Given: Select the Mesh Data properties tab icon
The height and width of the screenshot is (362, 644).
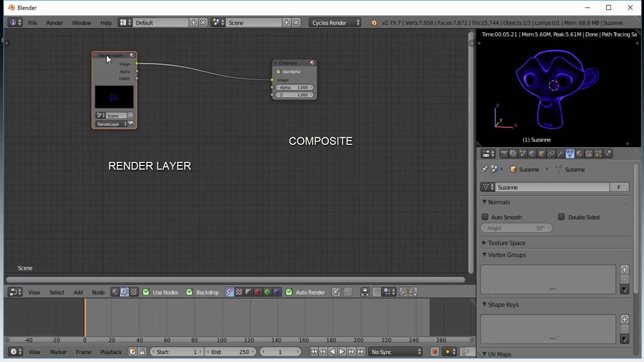Looking at the screenshot, I should (570, 154).
